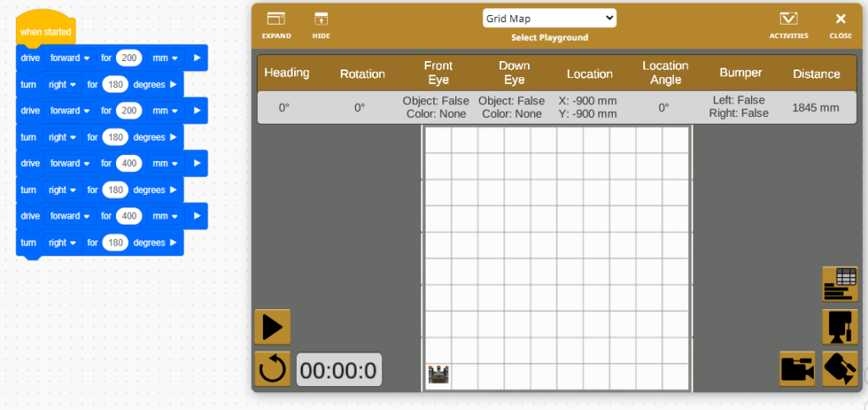This screenshot has width=868, height=410.
Task: Open 'mm' dropdown on the second 200 mm drive block
Action: pos(165,111)
